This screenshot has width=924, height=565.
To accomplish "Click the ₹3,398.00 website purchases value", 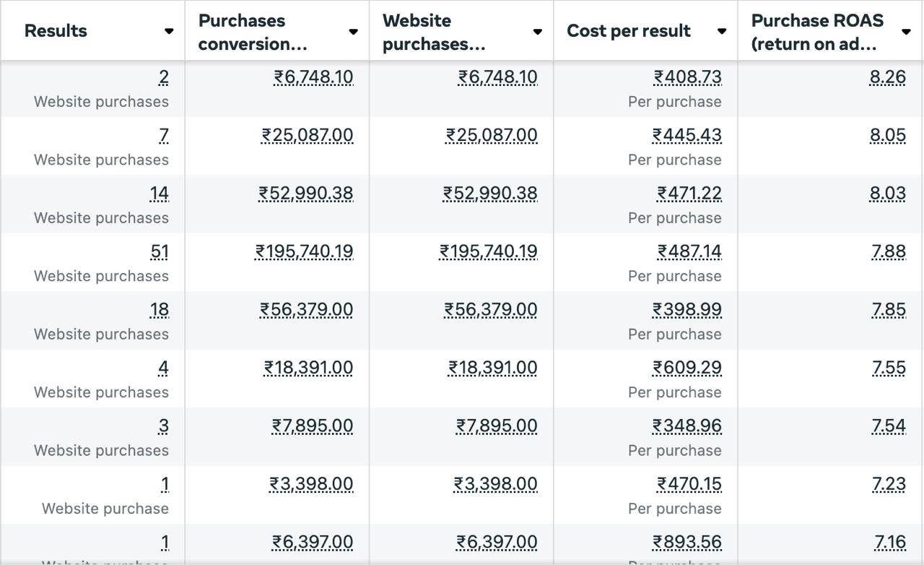I will [x=495, y=484].
